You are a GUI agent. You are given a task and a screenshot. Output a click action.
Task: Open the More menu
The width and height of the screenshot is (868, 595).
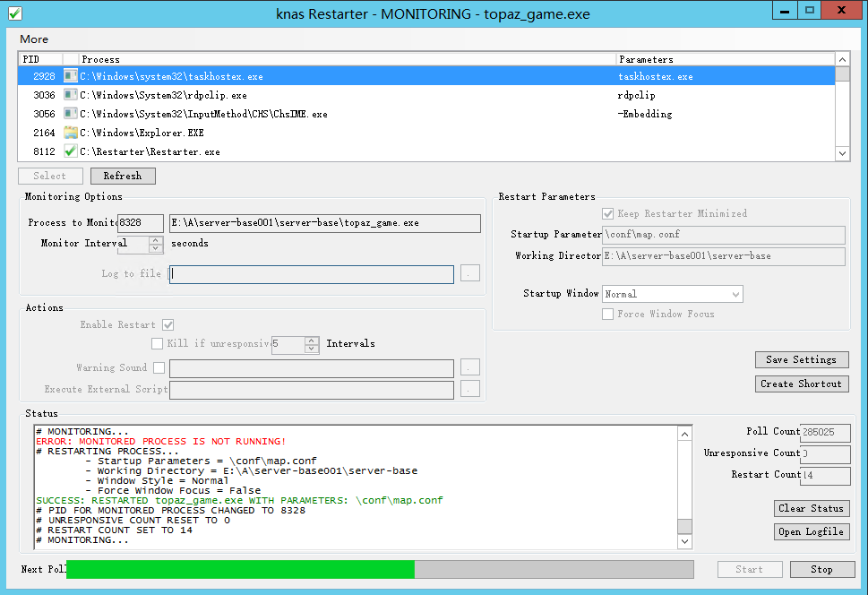pos(34,39)
